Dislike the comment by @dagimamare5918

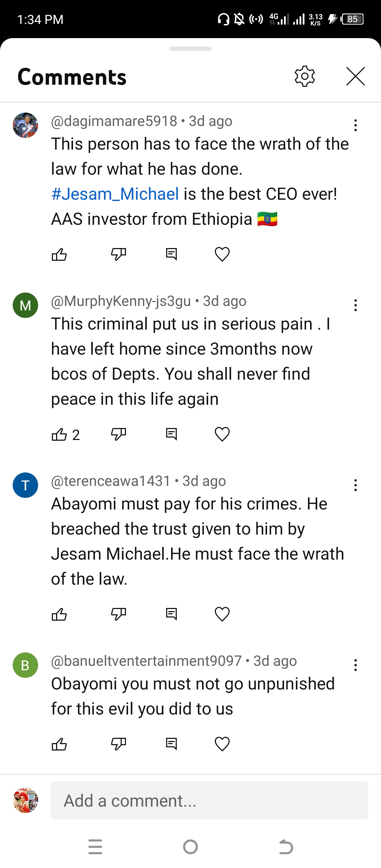(119, 254)
